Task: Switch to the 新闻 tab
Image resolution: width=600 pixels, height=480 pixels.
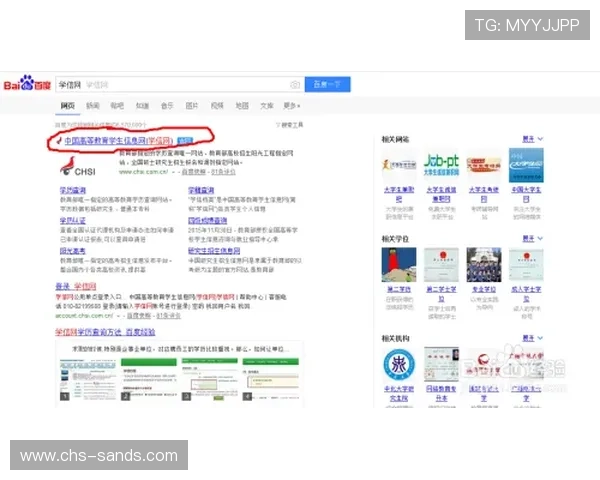Action: click(x=93, y=106)
